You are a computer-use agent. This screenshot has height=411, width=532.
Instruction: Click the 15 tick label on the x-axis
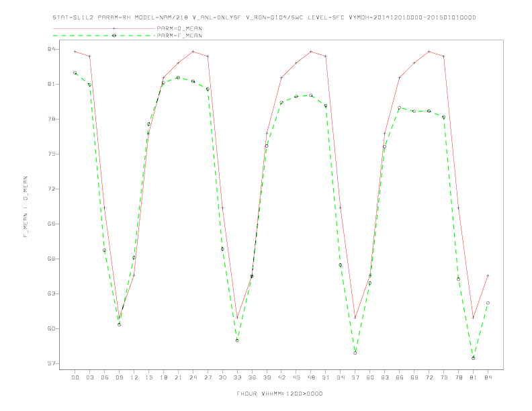pyautogui.click(x=148, y=377)
